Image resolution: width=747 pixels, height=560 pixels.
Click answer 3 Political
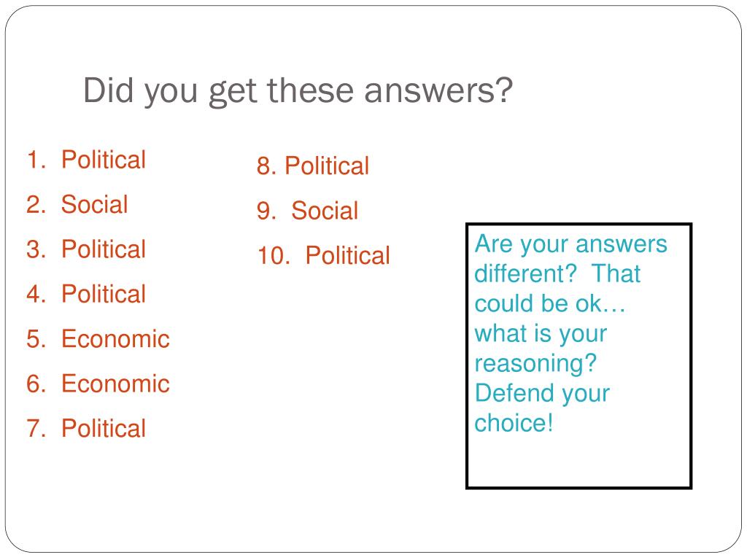86,249
